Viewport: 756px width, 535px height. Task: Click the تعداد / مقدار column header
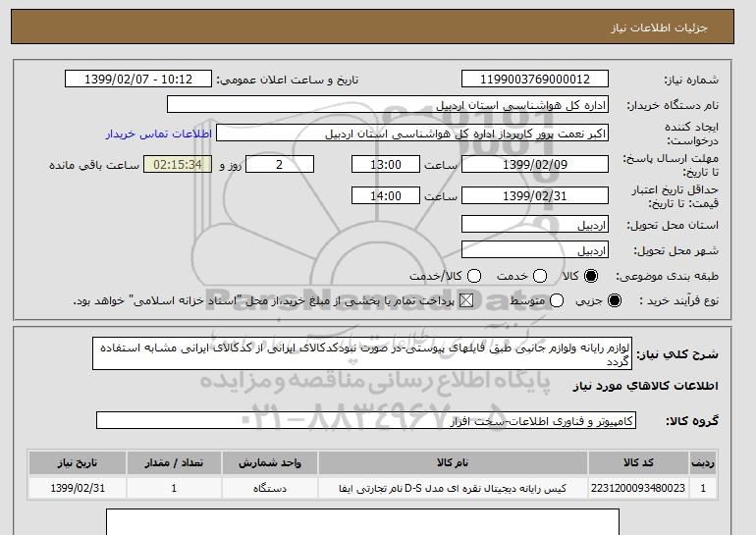click(x=174, y=462)
